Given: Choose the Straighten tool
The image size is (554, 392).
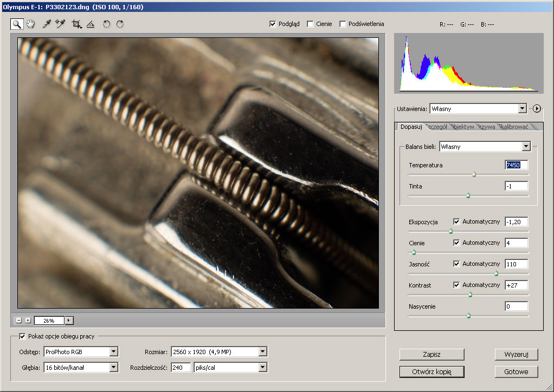Looking at the screenshot, I should (91, 24).
